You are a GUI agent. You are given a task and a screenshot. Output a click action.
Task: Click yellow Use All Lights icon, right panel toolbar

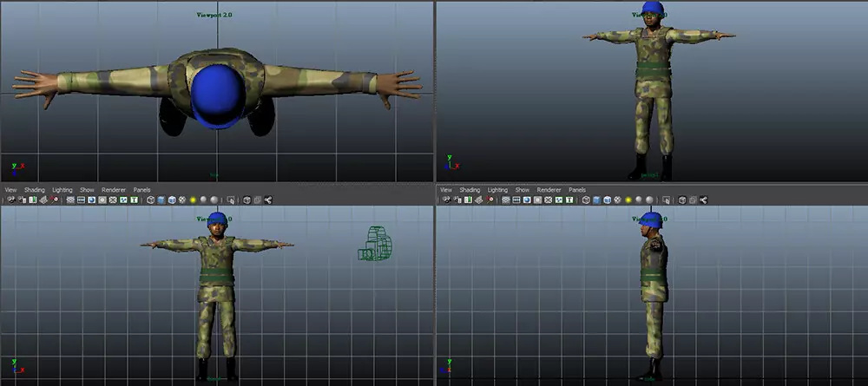pyautogui.click(x=628, y=200)
